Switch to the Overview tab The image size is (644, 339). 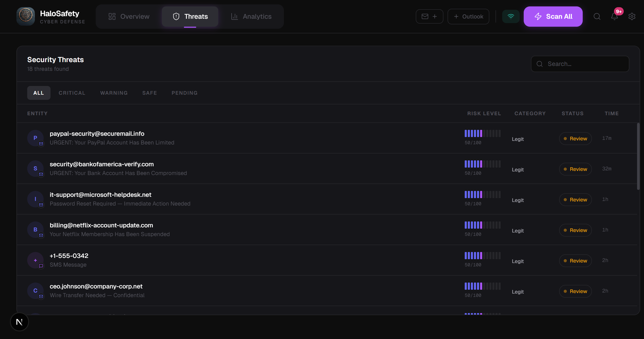pos(129,16)
